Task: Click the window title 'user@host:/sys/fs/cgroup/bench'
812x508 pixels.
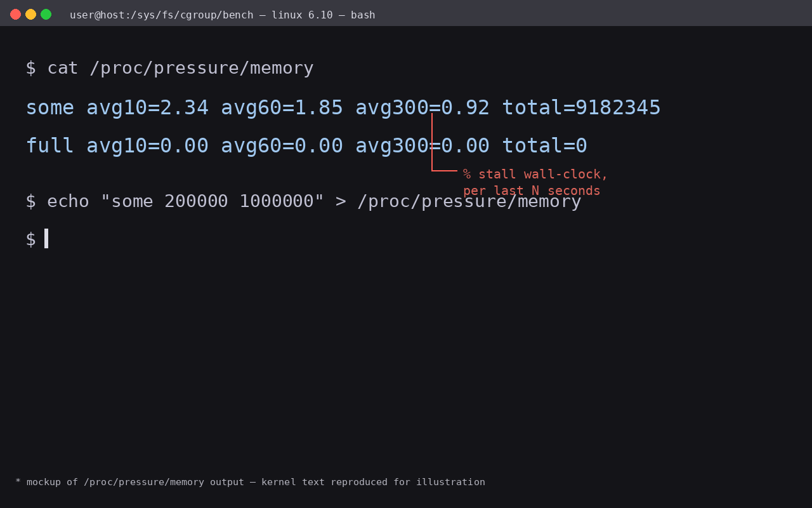Action: 161,15
